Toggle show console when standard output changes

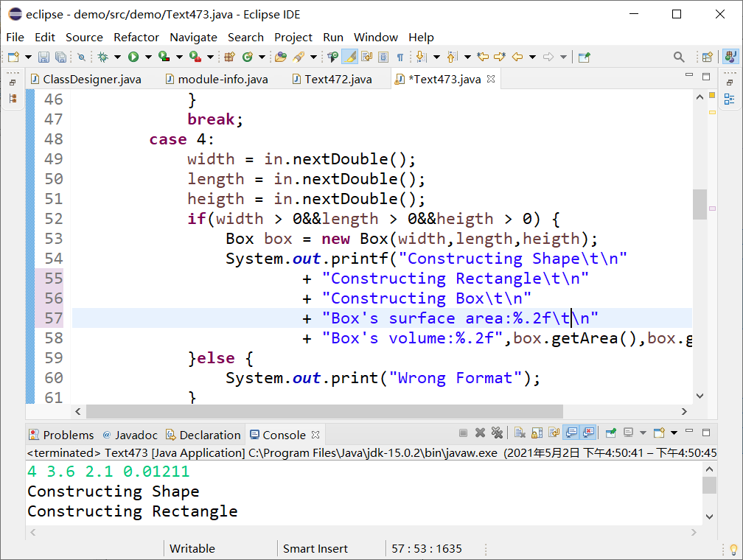[571, 433]
